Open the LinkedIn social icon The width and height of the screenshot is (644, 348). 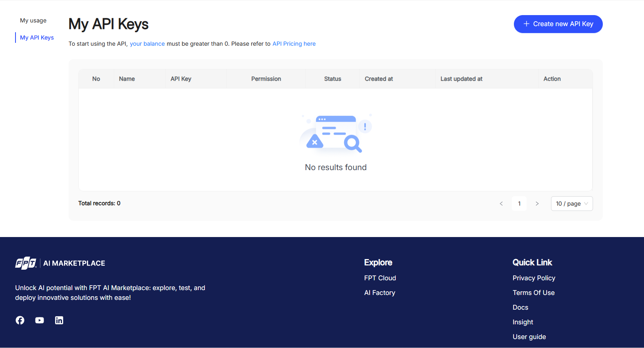(x=59, y=320)
